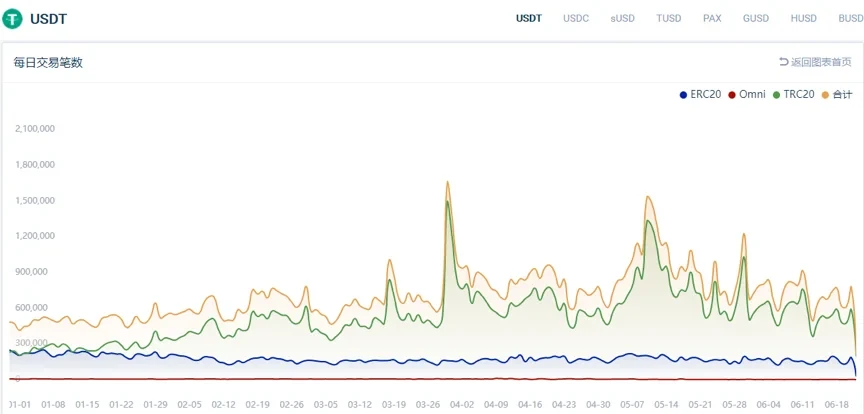Toggle the 合计 total series in the legend
Image resolution: width=864 pixels, height=414 pixels.
[842, 94]
